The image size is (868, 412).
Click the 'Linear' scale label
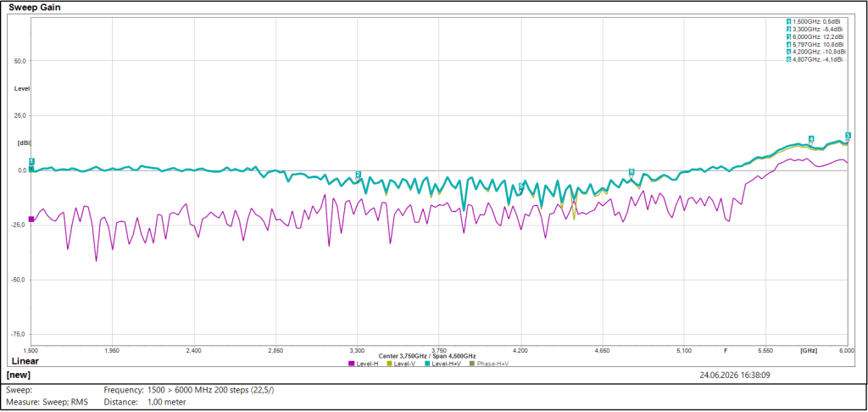(25, 362)
